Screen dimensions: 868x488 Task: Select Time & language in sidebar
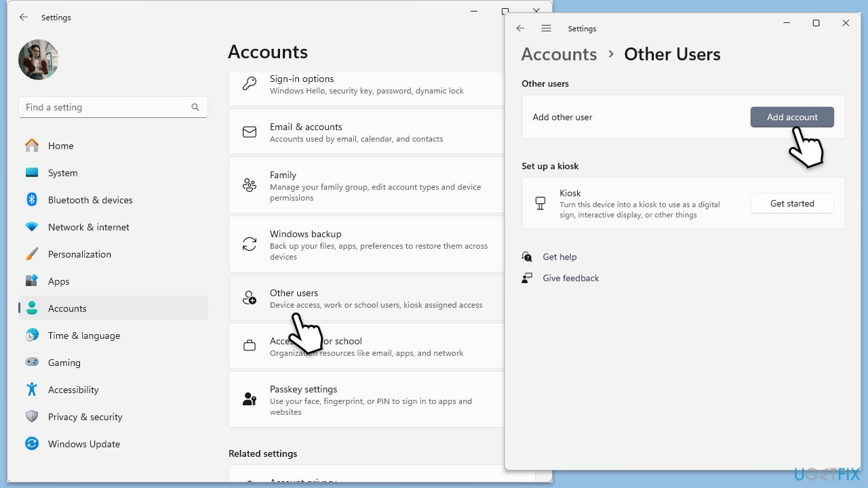tap(83, 335)
